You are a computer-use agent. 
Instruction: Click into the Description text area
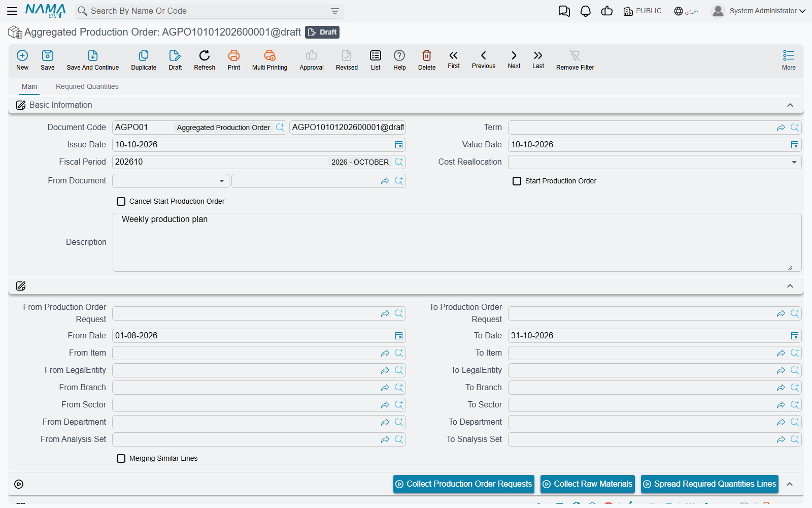point(457,242)
